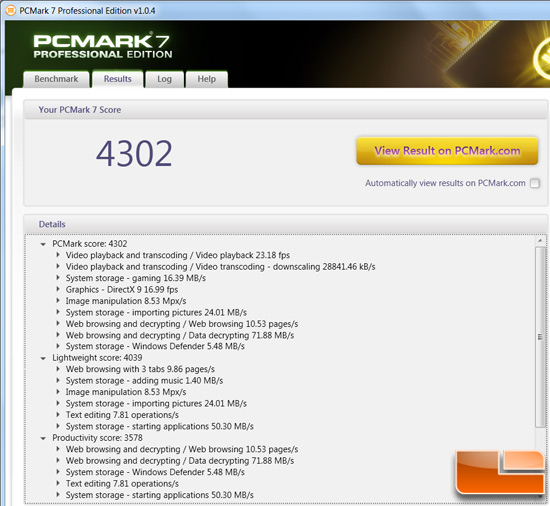The width and height of the screenshot is (550, 506).
Task: Click the PCMark 7 title bar app icon
Action: coord(11,11)
